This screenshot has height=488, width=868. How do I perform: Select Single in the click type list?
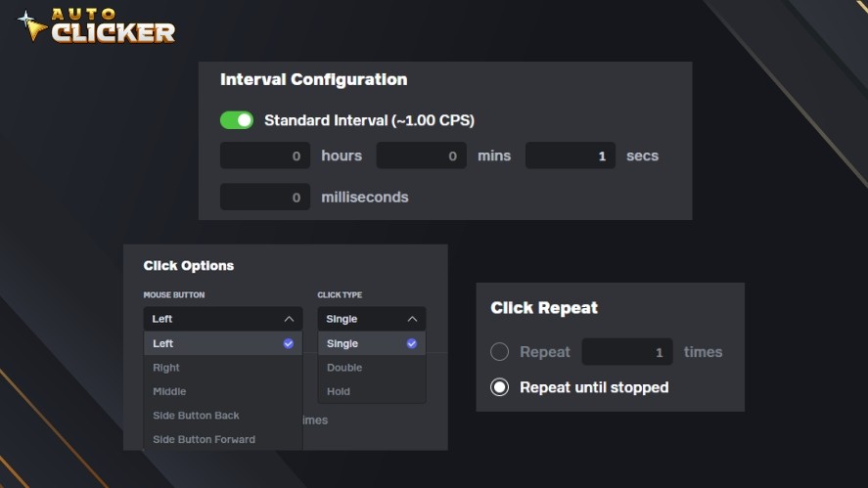coord(372,343)
